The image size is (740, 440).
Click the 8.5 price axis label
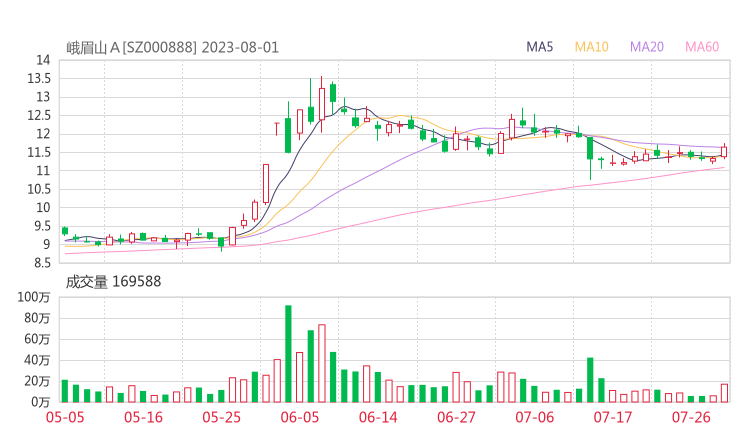coord(42,263)
